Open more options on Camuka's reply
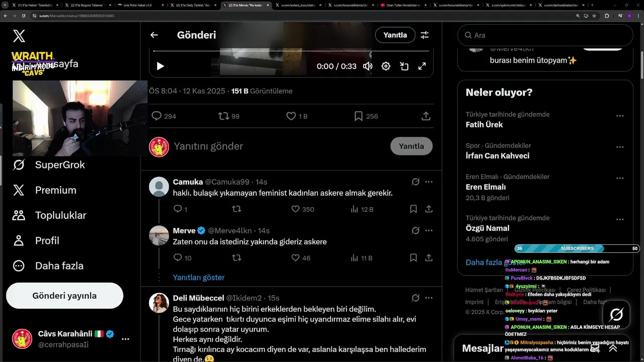 [x=429, y=182]
